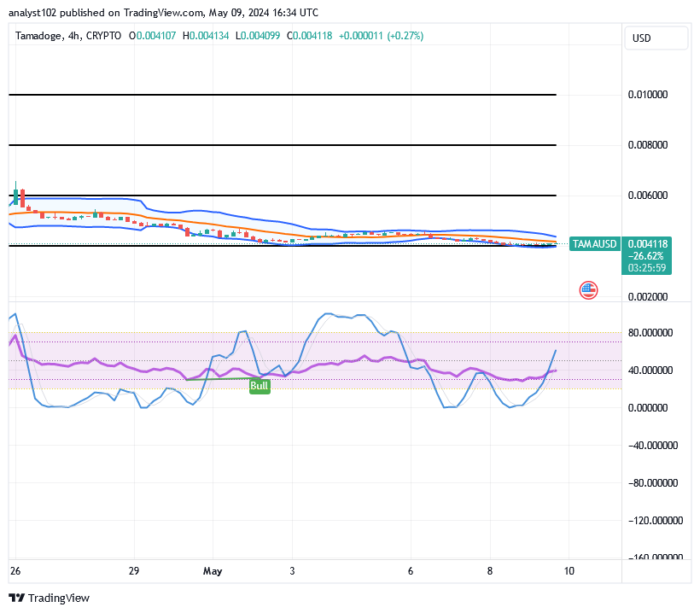This screenshot has height=613, width=700.
Task: Click the -40.000000 oscillator axis label
Action: tap(653, 446)
